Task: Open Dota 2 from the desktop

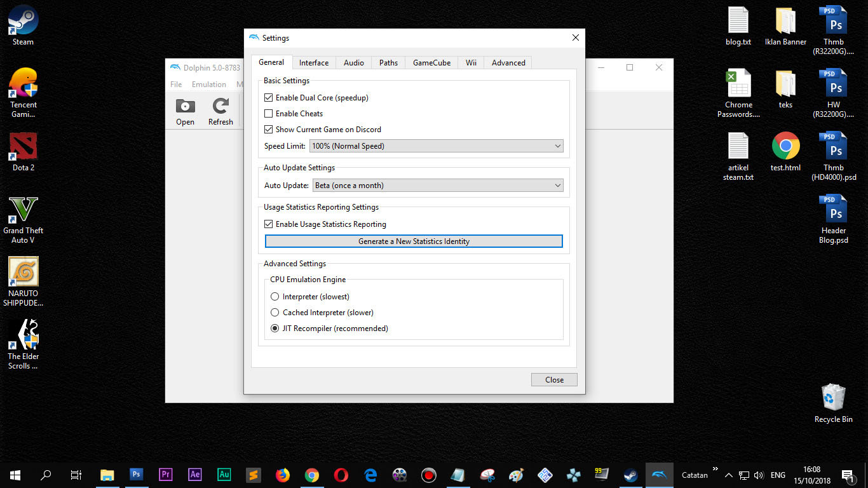Action: coord(23,147)
